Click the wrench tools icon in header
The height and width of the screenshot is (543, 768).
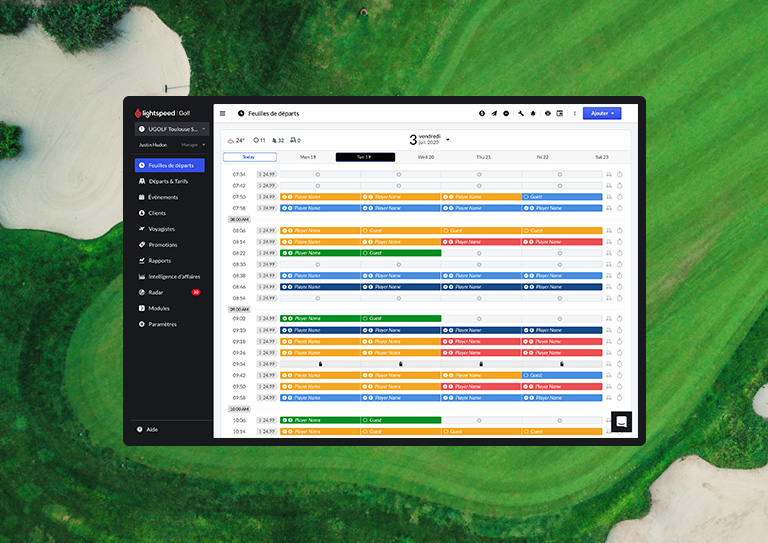pyautogui.click(x=521, y=113)
